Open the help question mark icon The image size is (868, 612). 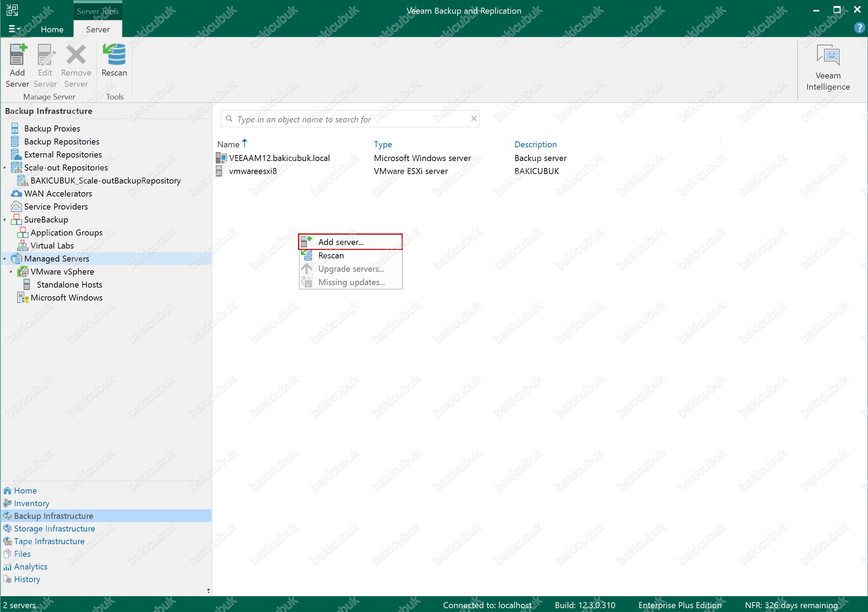click(x=860, y=28)
